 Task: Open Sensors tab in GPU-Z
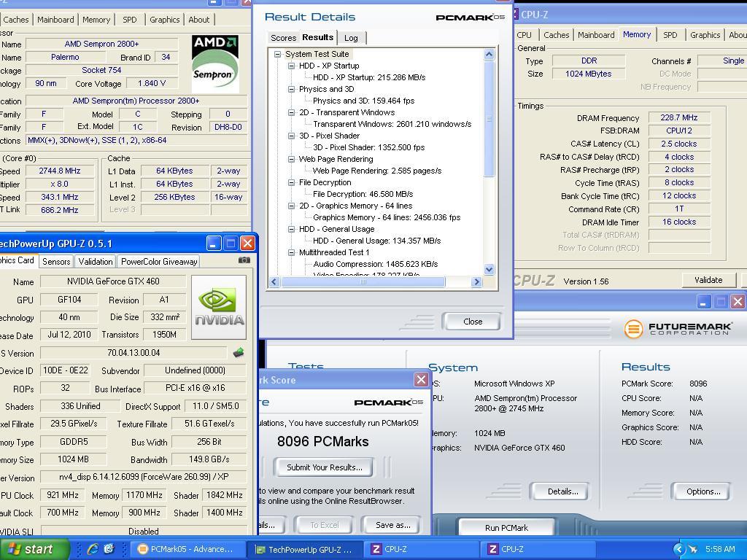click(56, 262)
